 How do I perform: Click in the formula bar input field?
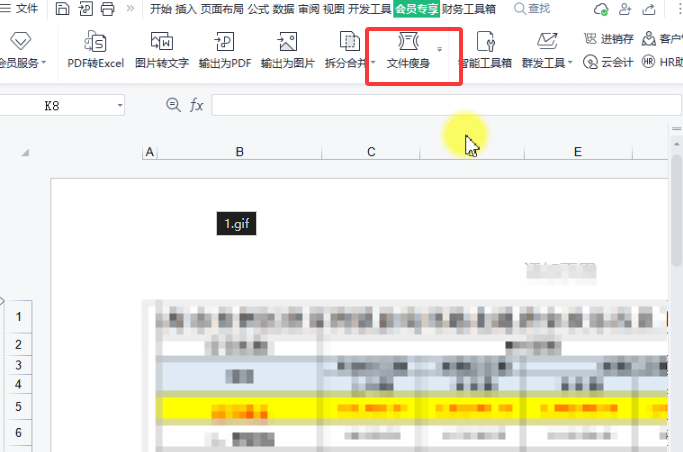tap(430, 105)
